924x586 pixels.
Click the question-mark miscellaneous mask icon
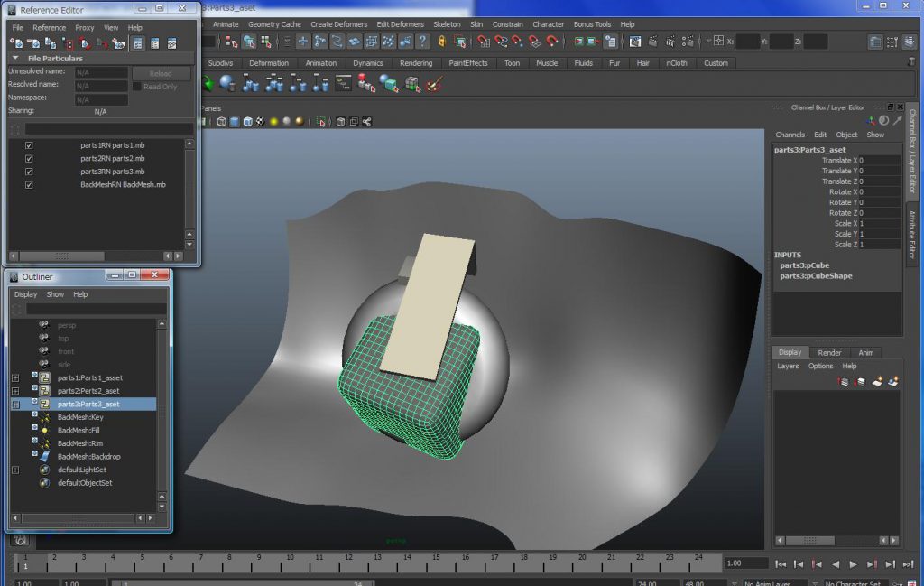click(422, 42)
